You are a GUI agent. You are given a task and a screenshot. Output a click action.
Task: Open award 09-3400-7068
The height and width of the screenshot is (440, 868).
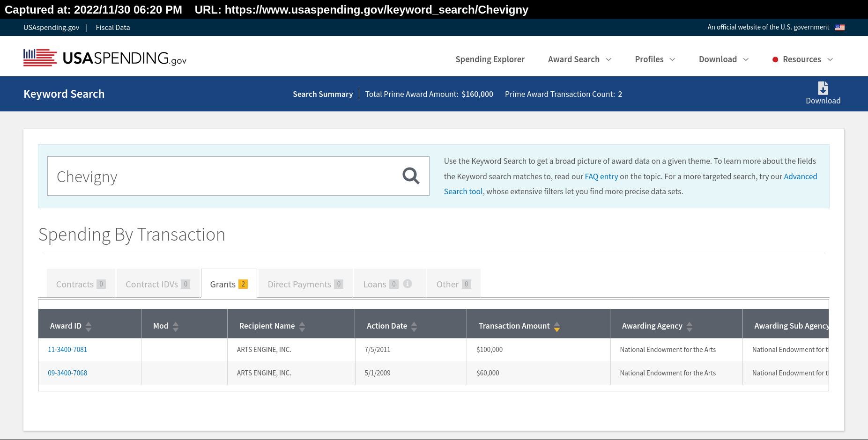point(67,373)
